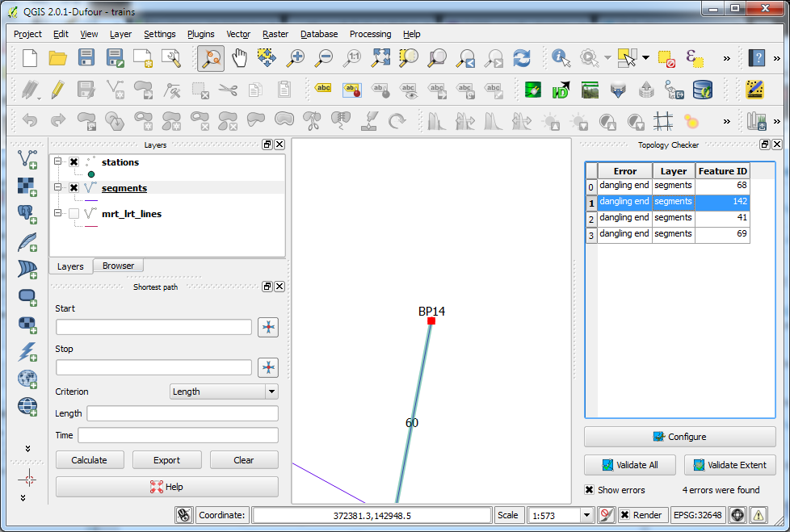Viewport: 790px width, 532px height.
Task: Click the Validate All button
Action: click(x=630, y=464)
